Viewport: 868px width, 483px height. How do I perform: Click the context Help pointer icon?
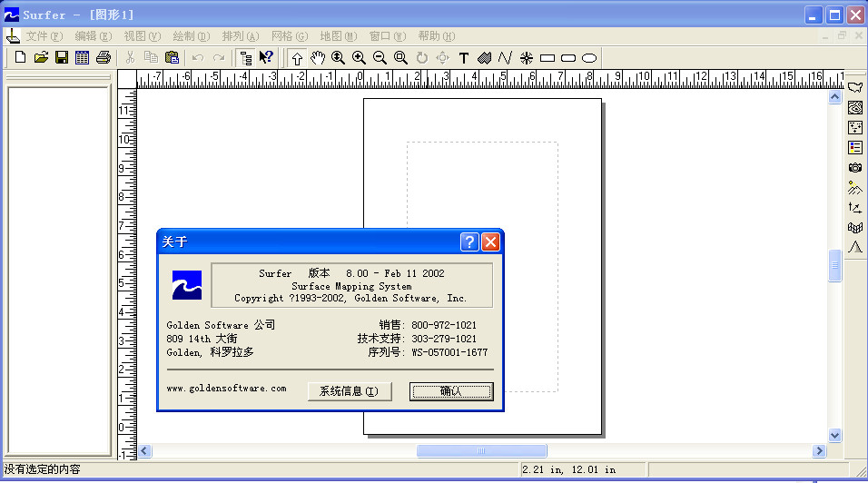pyautogui.click(x=266, y=57)
